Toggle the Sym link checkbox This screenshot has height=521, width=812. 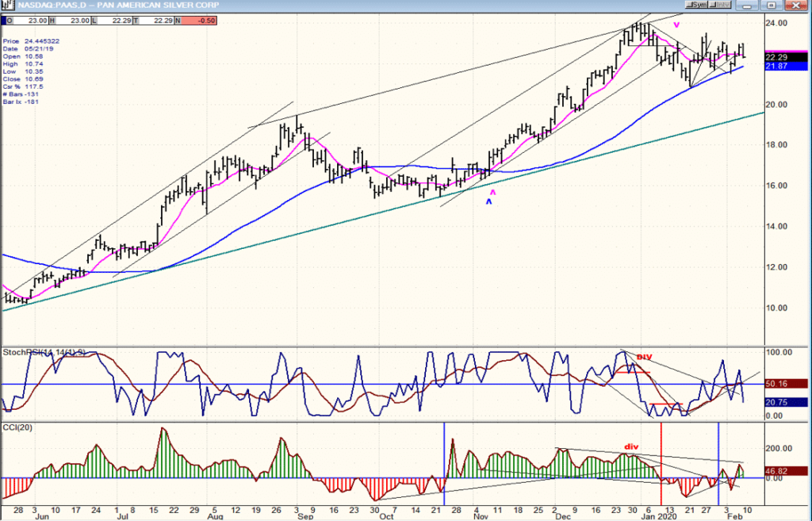tap(696, 5)
